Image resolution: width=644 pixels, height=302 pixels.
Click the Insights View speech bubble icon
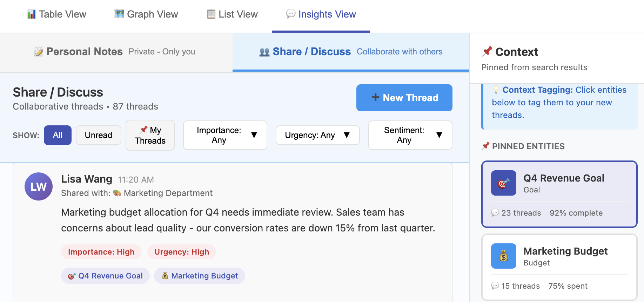pyautogui.click(x=290, y=14)
